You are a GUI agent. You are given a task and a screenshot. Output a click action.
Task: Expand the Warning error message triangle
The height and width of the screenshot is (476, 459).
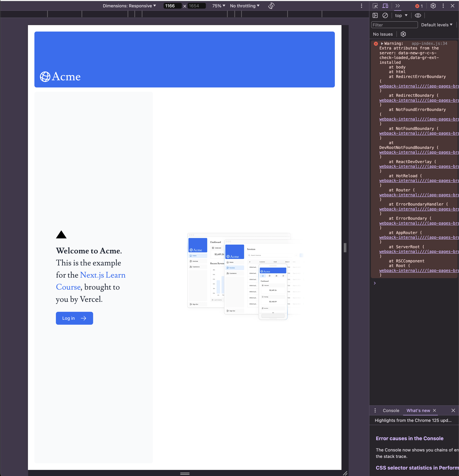coord(382,44)
